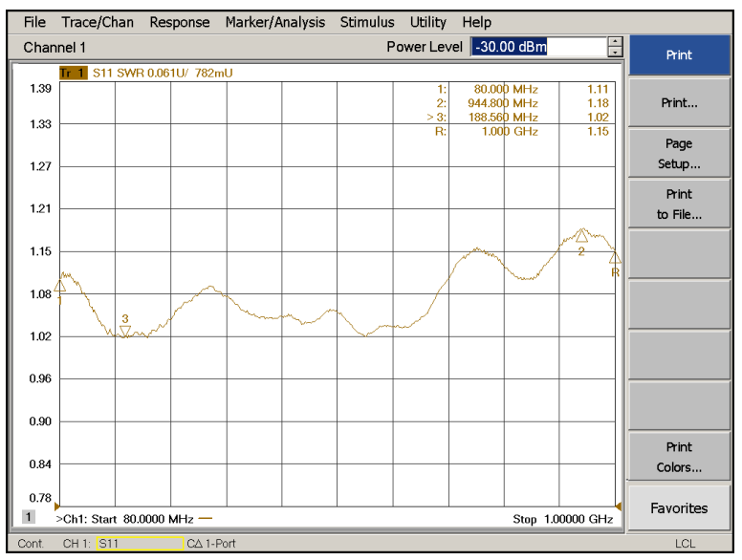Image resolution: width=742 pixels, height=560 pixels.
Task: Click the Power Level input field
Action: point(536,47)
